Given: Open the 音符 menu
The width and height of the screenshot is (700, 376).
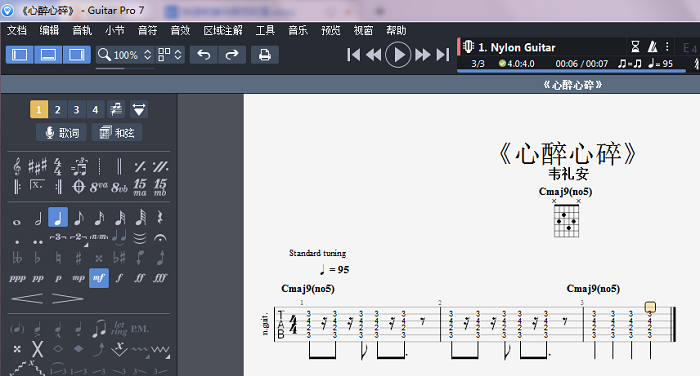Looking at the screenshot, I should 147,30.
